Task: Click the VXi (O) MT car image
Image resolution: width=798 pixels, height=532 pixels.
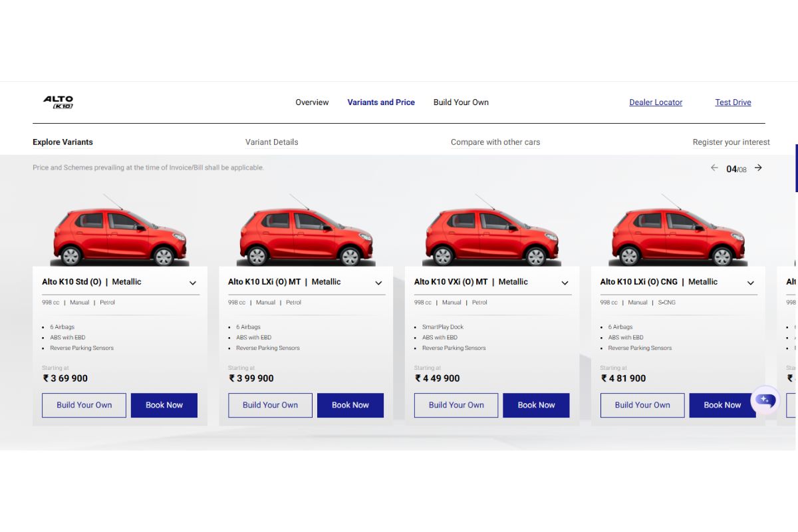Action: click(x=491, y=231)
